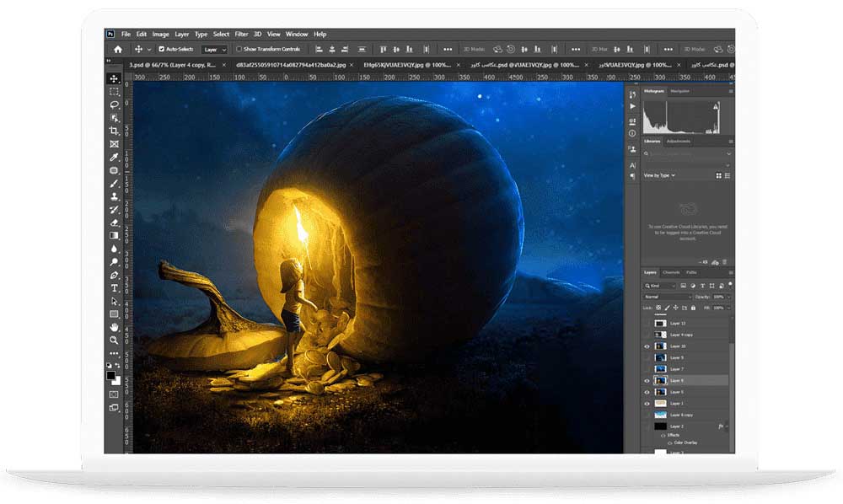
Task: Switch to the Navigator tab
Action: click(679, 91)
